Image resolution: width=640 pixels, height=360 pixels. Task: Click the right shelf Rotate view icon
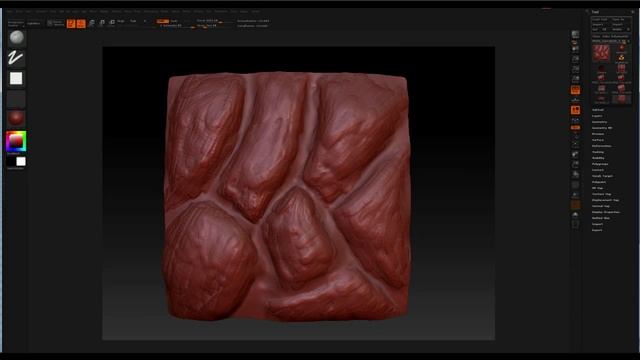[x=575, y=174]
